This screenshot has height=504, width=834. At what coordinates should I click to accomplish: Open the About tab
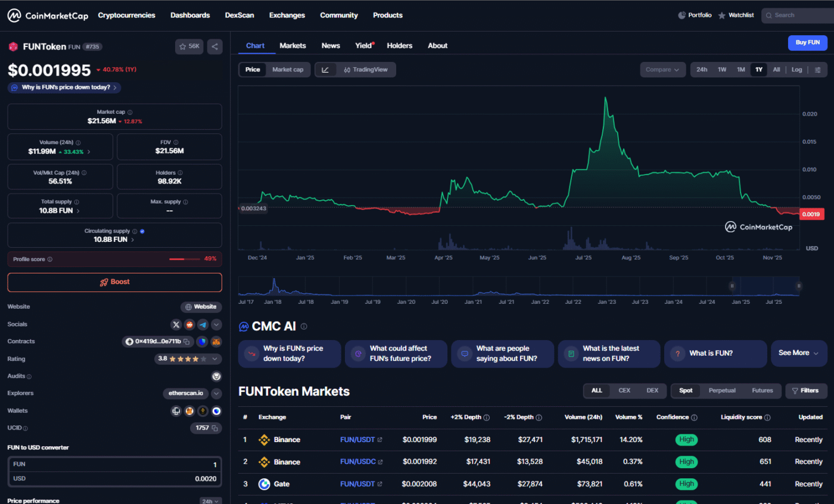click(438, 46)
